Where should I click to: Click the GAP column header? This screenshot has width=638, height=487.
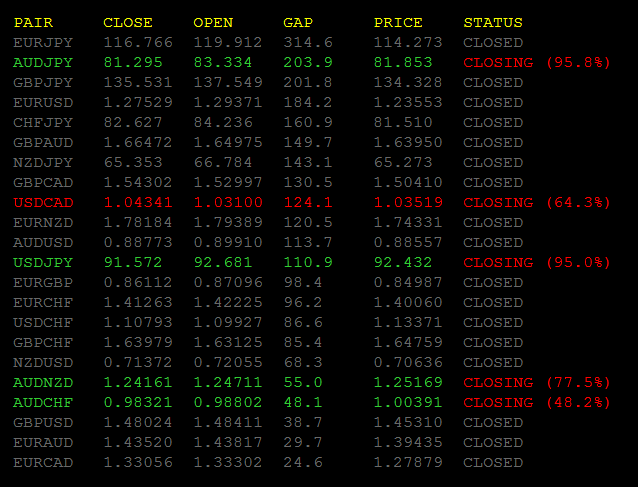298,22
